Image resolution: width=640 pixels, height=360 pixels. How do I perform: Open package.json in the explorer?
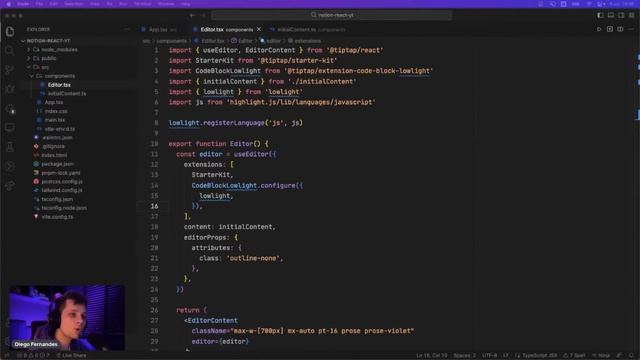click(57, 164)
